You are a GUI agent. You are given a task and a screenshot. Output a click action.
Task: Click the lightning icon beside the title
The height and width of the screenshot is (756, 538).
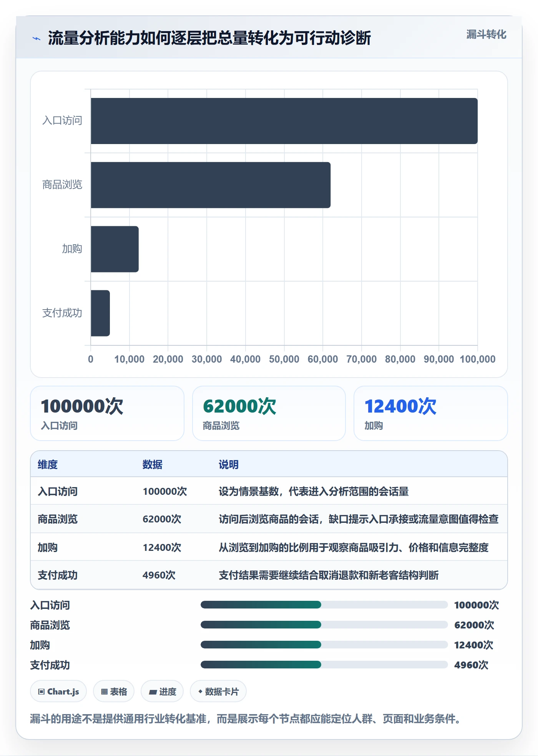click(36, 38)
